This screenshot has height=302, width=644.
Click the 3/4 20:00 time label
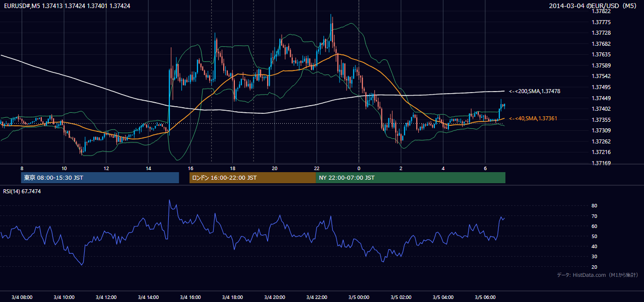click(x=274, y=297)
